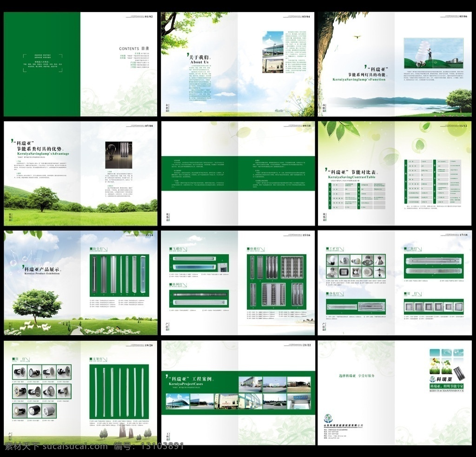Click the page number "09/10"

[x=307, y=126]
